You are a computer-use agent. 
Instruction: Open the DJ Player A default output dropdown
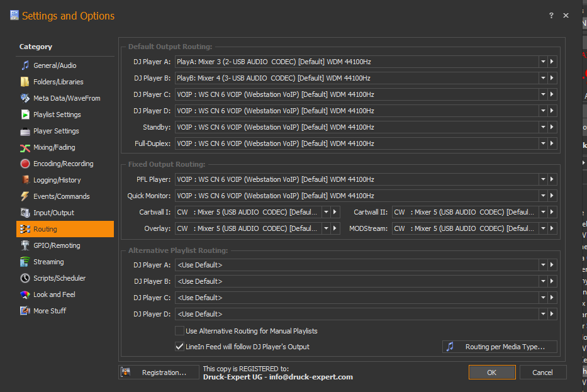point(543,62)
